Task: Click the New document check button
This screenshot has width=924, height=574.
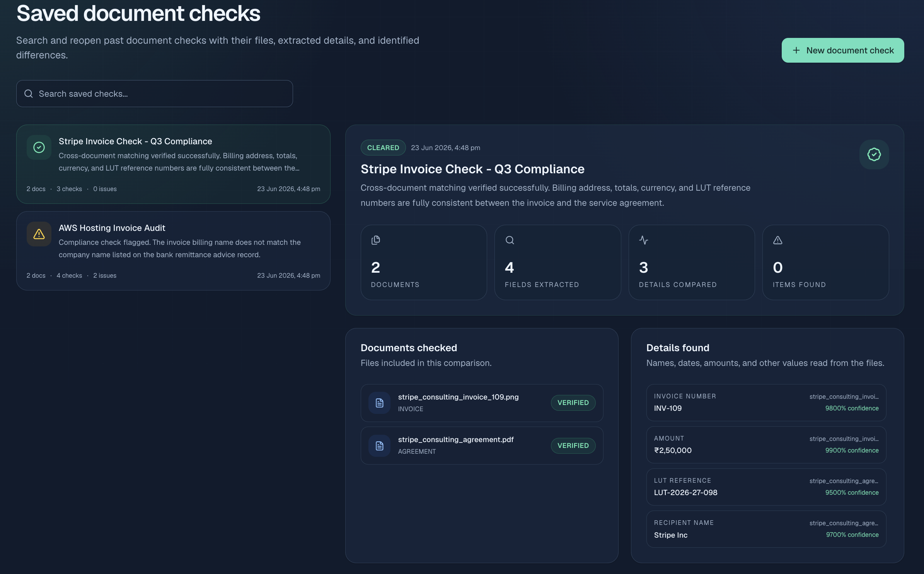Action: [x=842, y=50]
